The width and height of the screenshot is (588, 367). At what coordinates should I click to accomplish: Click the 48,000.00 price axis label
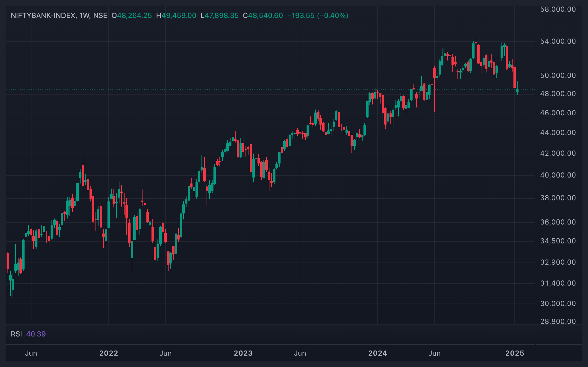pos(558,94)
